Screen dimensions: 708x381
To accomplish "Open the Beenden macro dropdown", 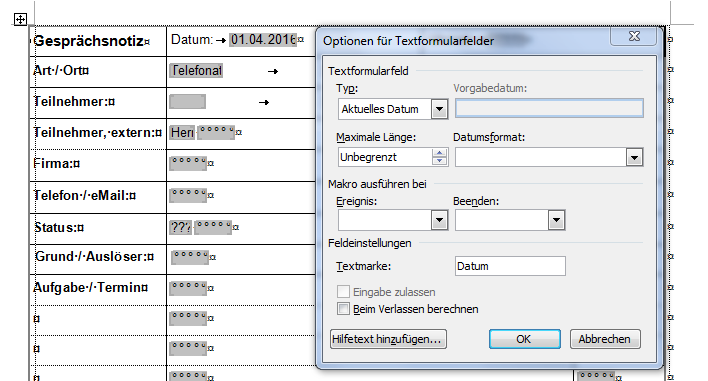I will point(556,220).
